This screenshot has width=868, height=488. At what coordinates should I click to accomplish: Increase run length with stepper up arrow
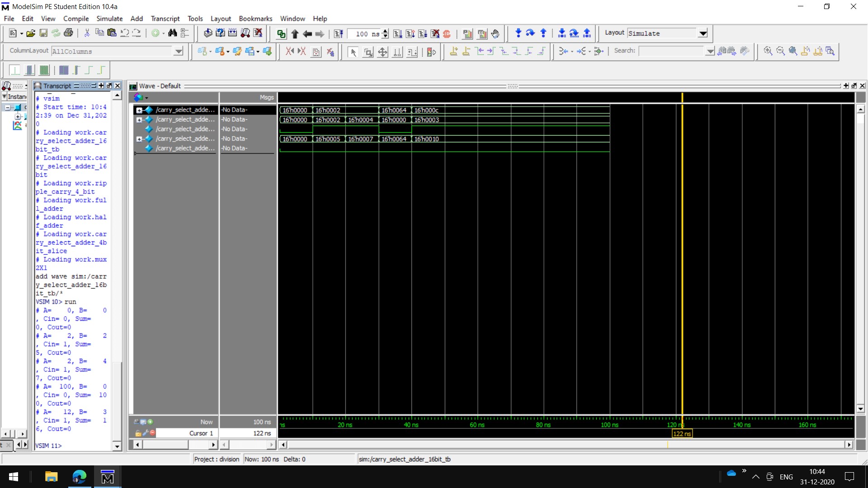[385, 31]
